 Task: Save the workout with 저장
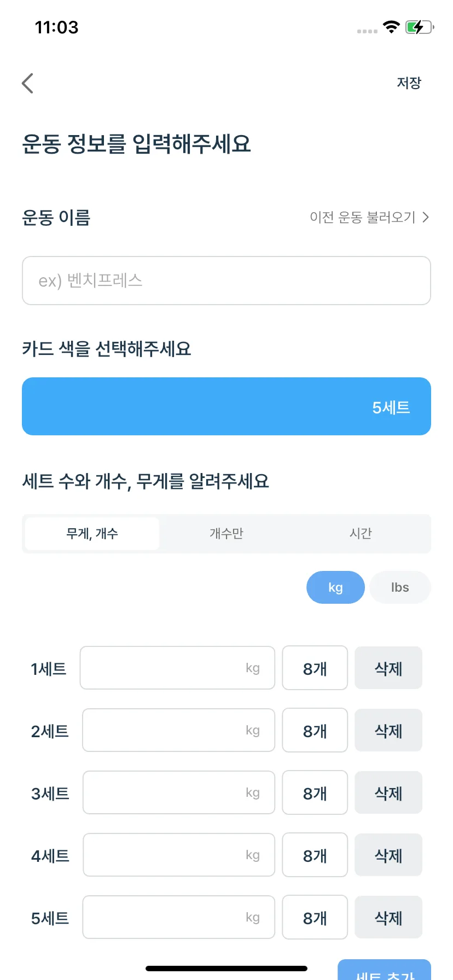point(409,83)
